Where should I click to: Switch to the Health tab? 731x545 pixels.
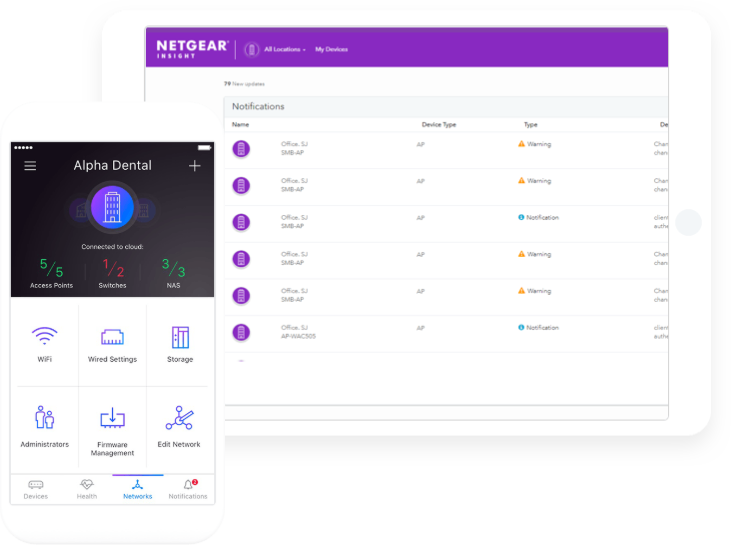[87, 490]
